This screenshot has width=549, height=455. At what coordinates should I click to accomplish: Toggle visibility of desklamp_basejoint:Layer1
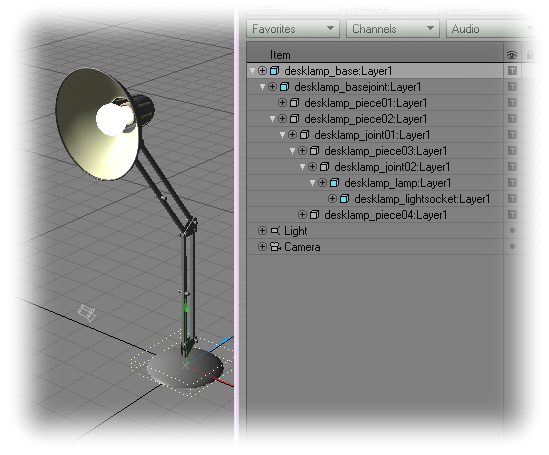click(x=512, y=86)
